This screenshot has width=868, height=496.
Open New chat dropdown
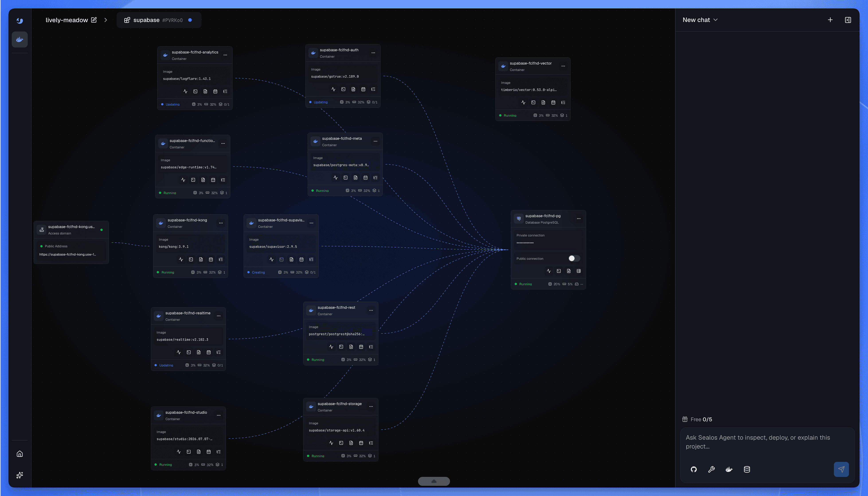point(700,20)
